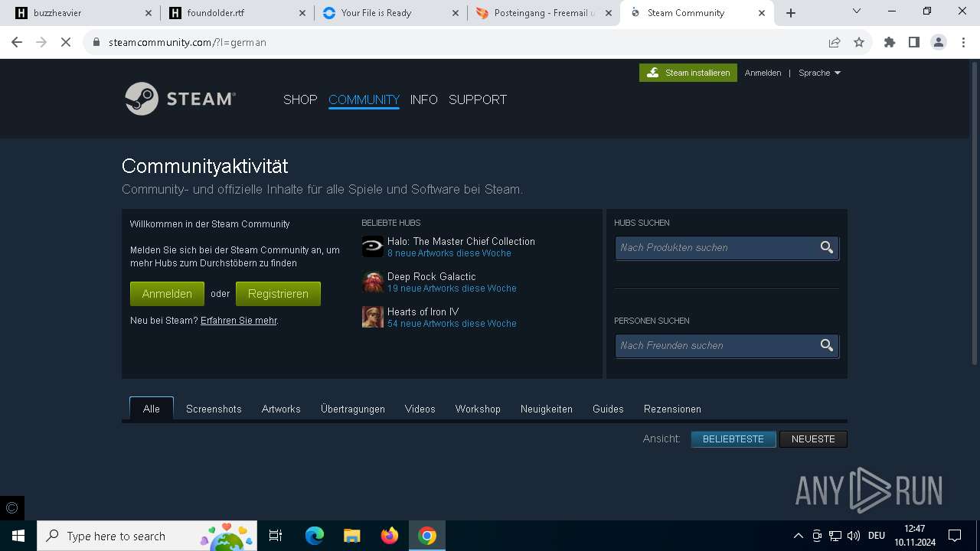The width and height of the screenshot is (980, 551).
Task: Open the Chrome three-dot menu
Action: pos(963,42)
